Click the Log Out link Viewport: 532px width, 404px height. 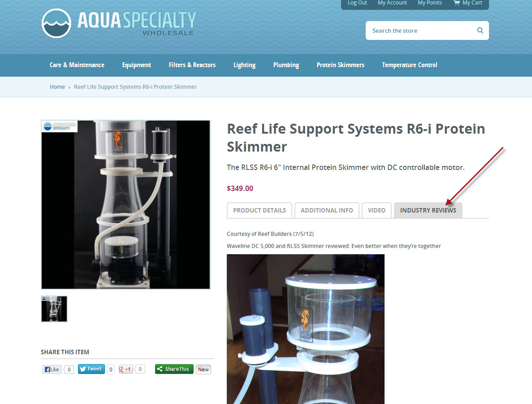coord(357,3)
